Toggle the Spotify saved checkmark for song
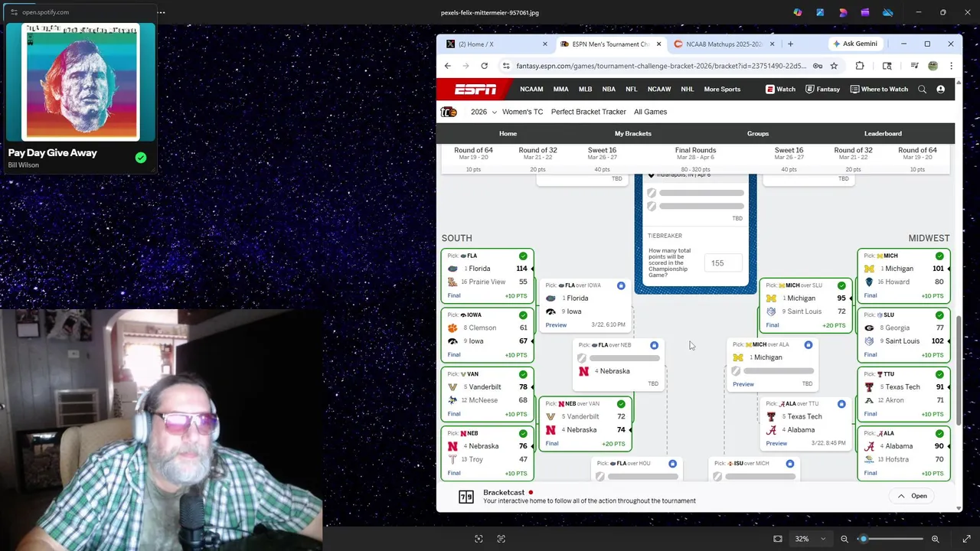Screen dimensions: 980x551 (141, 158)
